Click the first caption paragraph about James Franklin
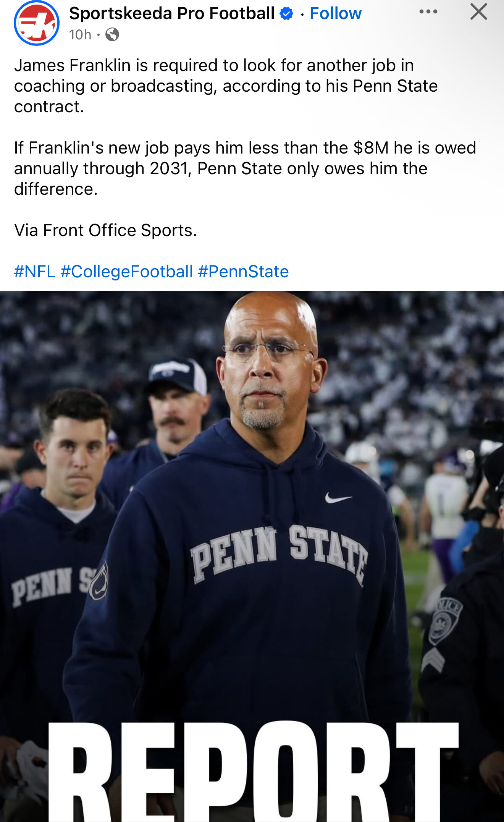Viewport: 504px width, 822px height. click(x=225, y=86)
